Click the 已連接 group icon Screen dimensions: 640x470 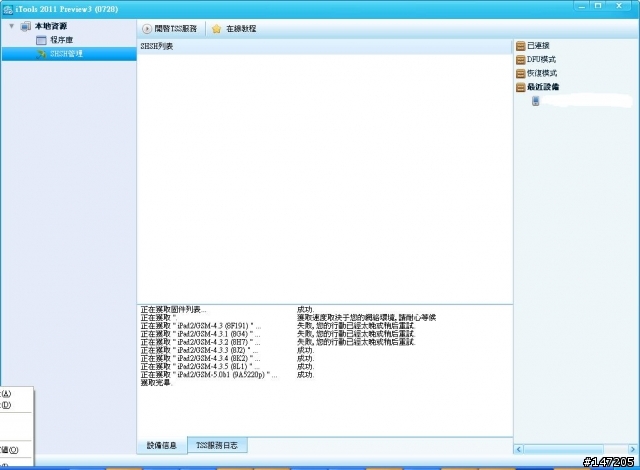[x=520, y=46]
